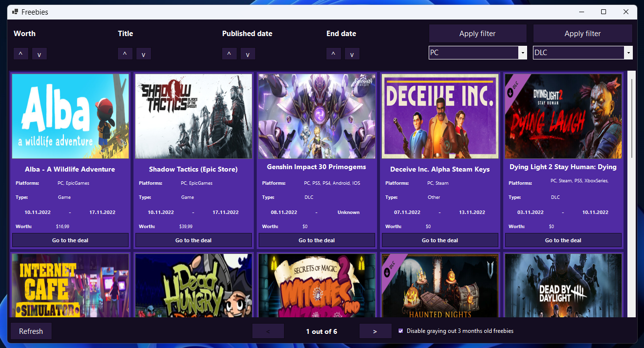Screen dimensions: 644x348
Task: Sort Title ascending with up arrow
Action: tap(125, 54)
